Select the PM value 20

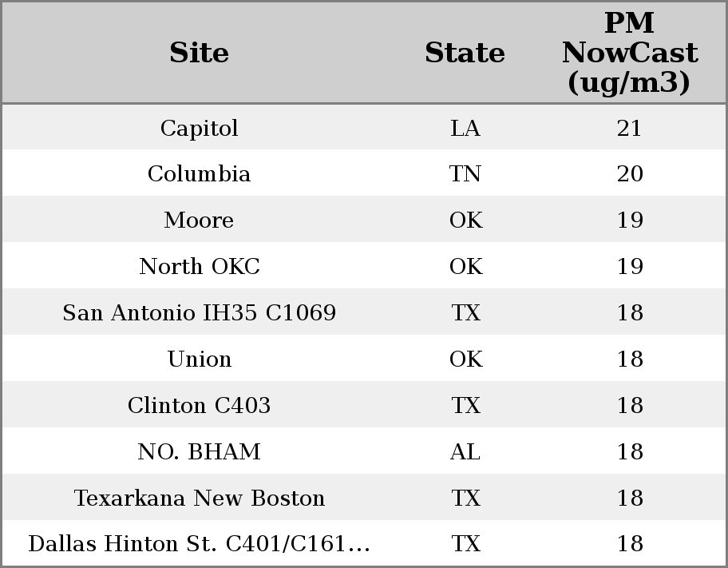tap(629, 174)
